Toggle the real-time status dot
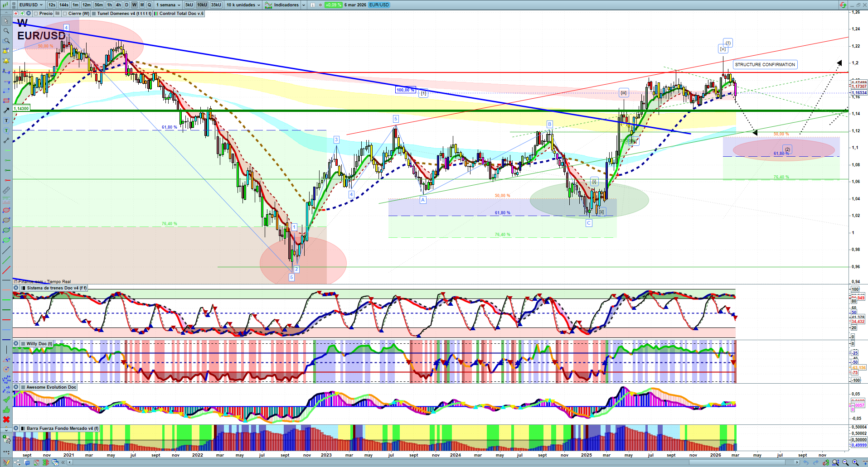868x467 pixels. (320, 5)
